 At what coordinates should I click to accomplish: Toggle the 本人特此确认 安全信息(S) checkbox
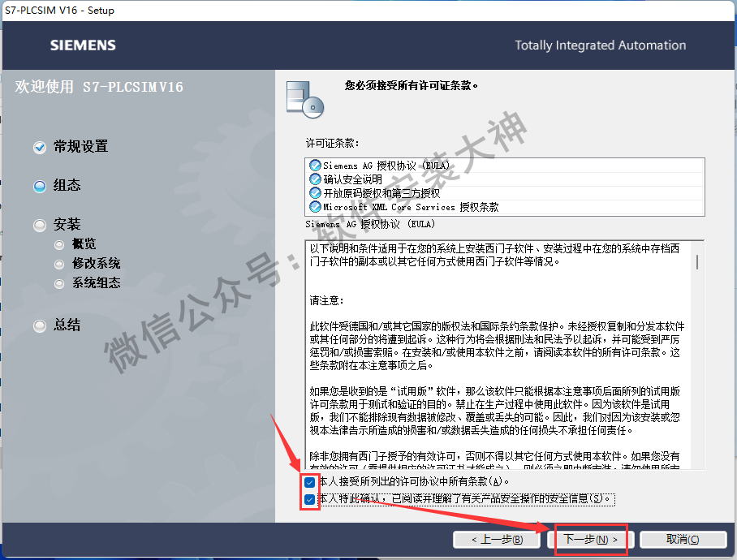pyautogui.click(x=309, y=499)
